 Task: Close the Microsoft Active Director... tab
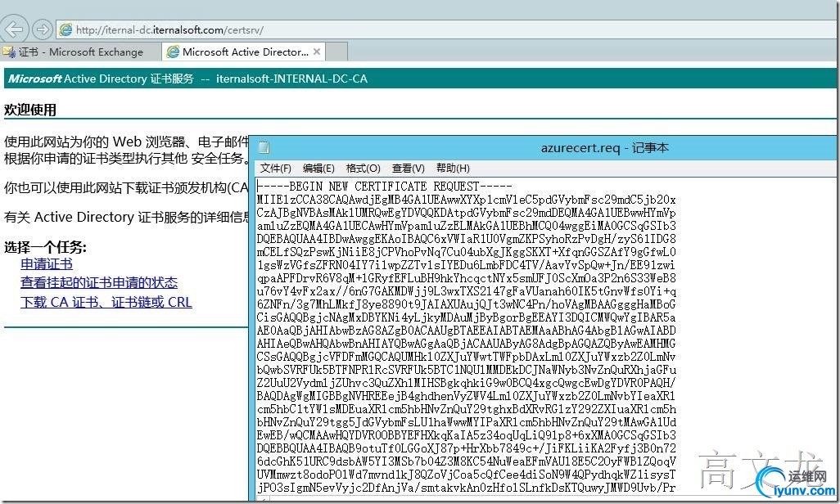pyautogui.click(x=317, y=52)
